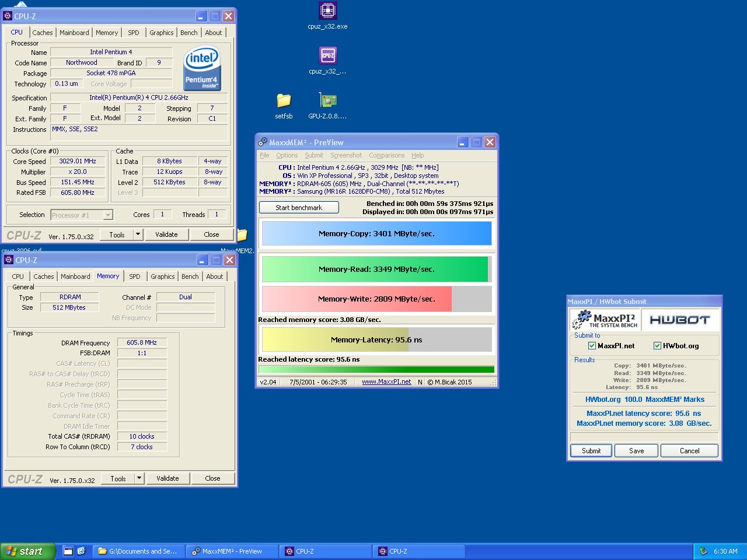The width and height of the screenshot is (747, 560).
Task: Open the Options menu in MaxxMEM²
Action: 287,155
